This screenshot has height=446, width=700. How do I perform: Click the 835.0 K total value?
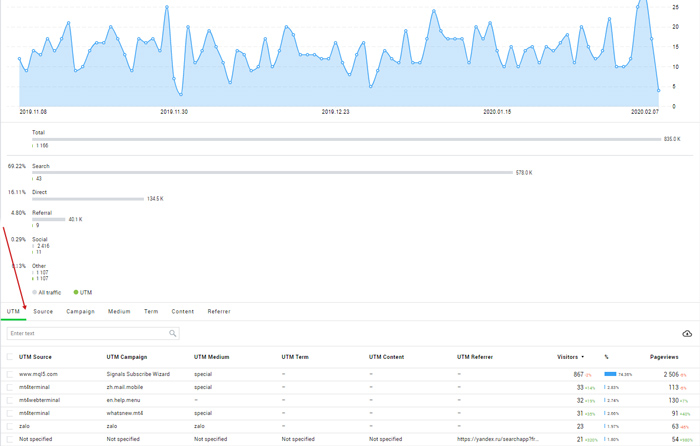(672, 139)
